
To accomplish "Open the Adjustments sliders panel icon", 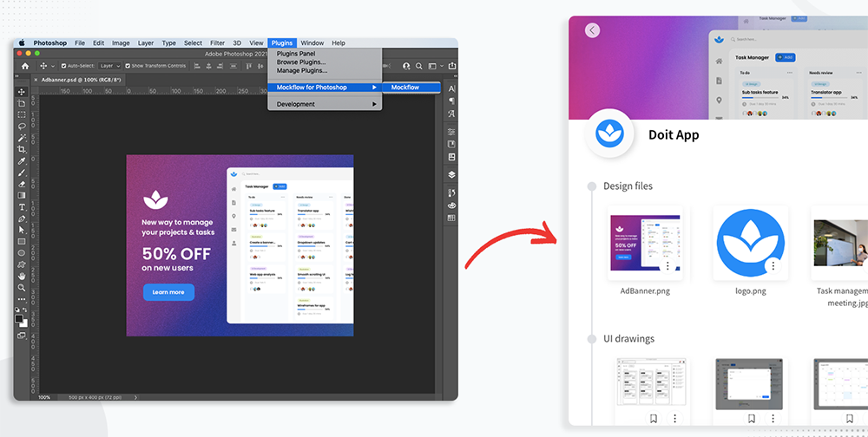I will pyautogui.click(x=451, y=132).
